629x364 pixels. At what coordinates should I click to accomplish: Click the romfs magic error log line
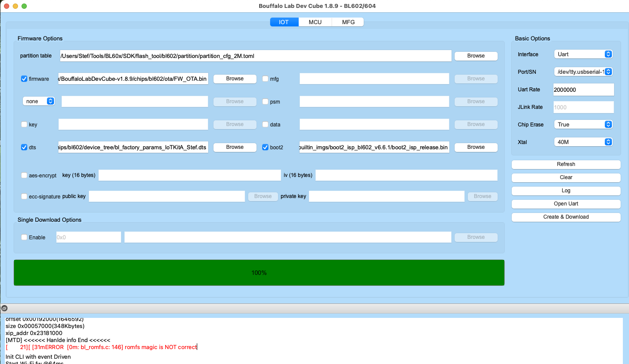click(x=101, y=347)
